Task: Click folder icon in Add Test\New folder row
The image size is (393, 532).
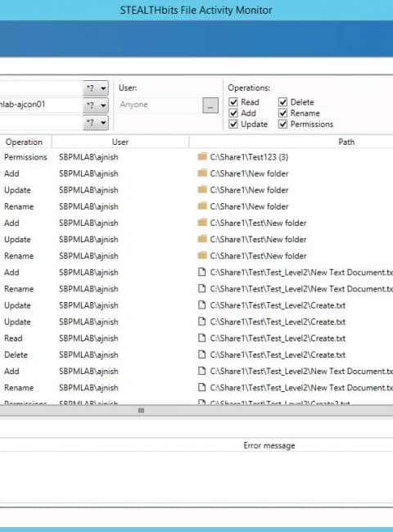Action: coord(202,223)
